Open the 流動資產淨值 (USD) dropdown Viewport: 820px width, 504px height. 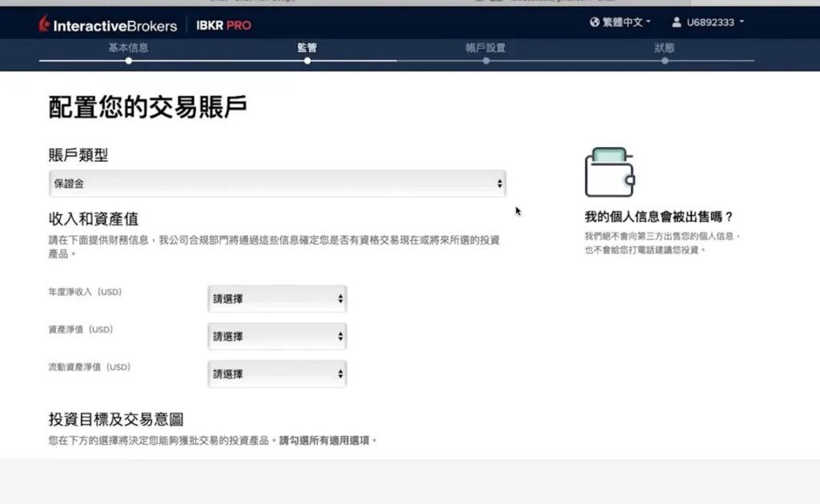[277, 374]
